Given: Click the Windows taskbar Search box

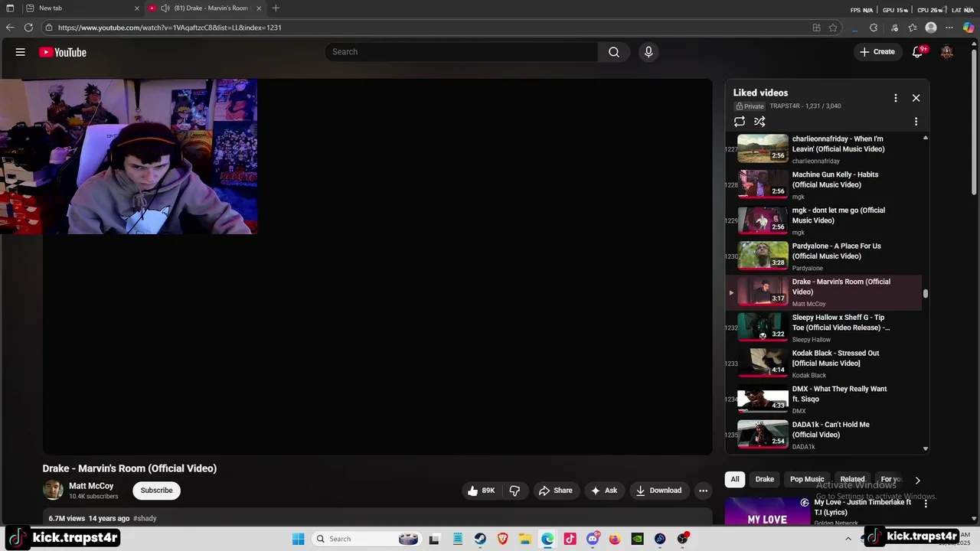Looking at the screenshot, I should [x=366, y=539].
